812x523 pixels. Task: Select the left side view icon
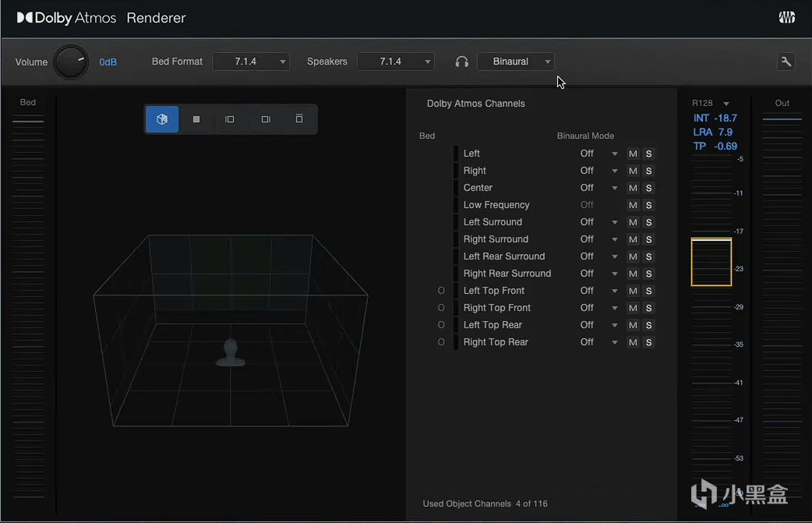click(x=230, y=119)
